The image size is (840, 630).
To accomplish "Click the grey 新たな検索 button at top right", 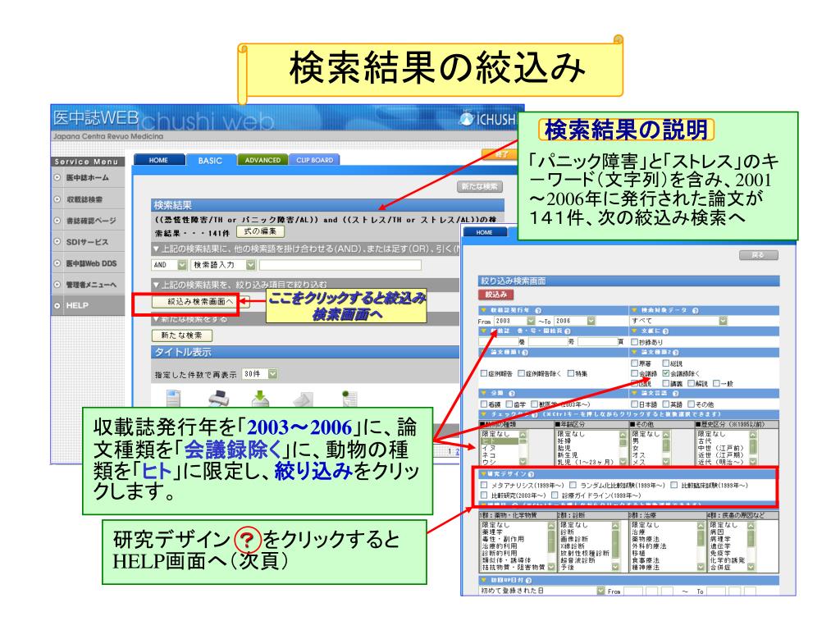I will tap(479, 186).
